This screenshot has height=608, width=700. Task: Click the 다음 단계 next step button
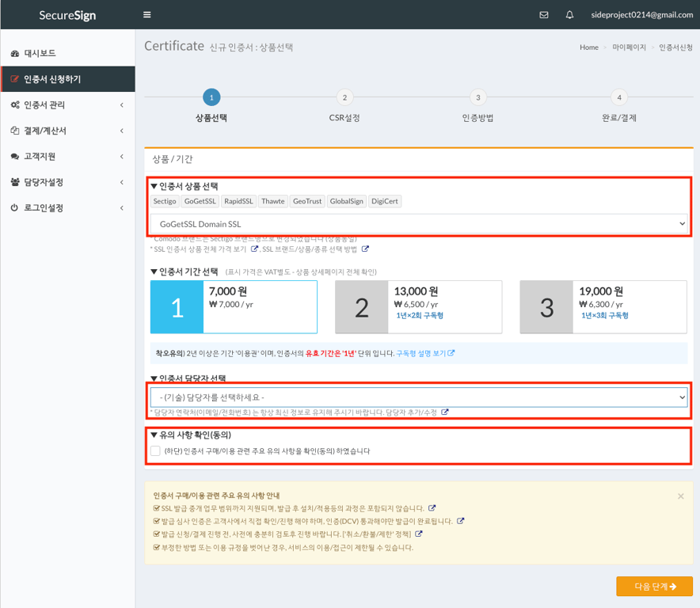coord(654,586)
